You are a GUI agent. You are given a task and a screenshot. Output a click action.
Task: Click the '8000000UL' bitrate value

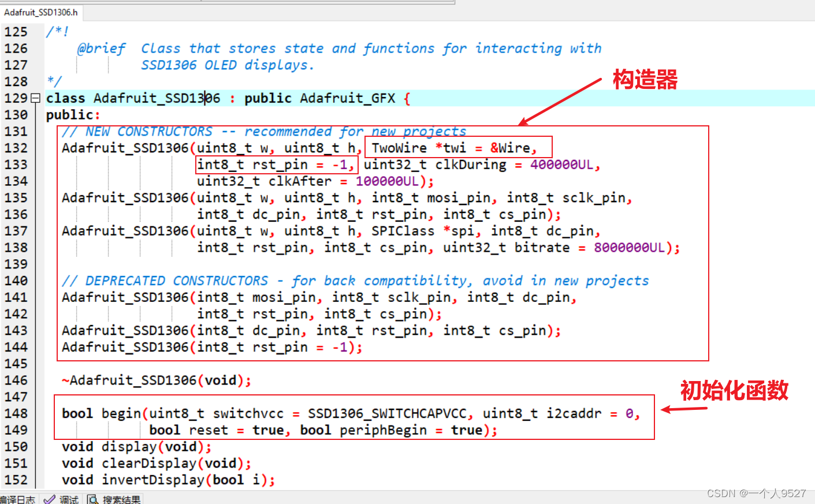coord(630,248)
